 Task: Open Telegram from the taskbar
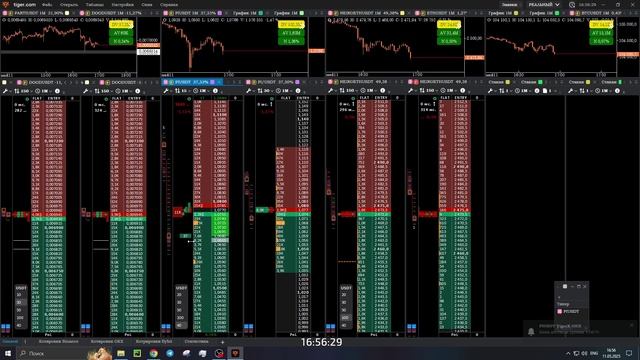tap(170, 353)
